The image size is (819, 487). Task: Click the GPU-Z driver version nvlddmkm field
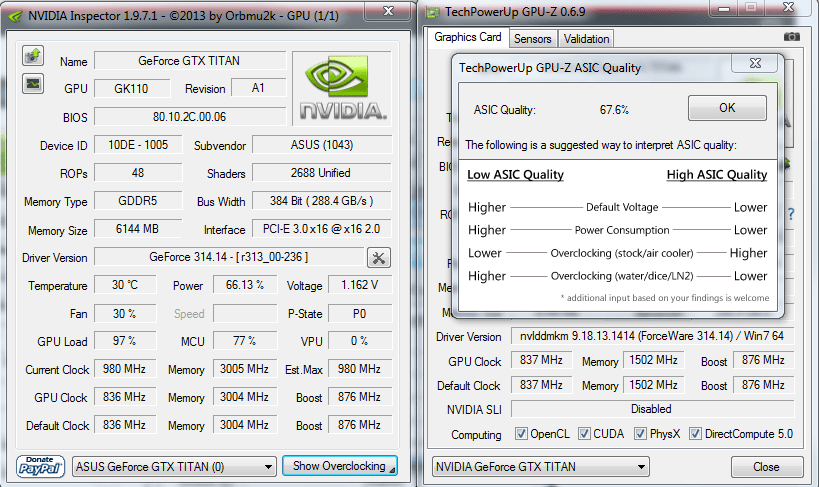(652, 336)
